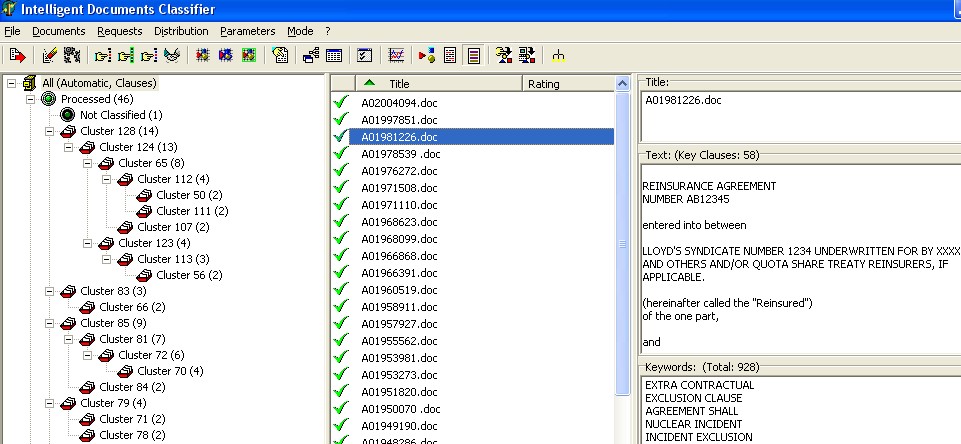Collapse the Cluster 83 (3) branch

point(50,291)
